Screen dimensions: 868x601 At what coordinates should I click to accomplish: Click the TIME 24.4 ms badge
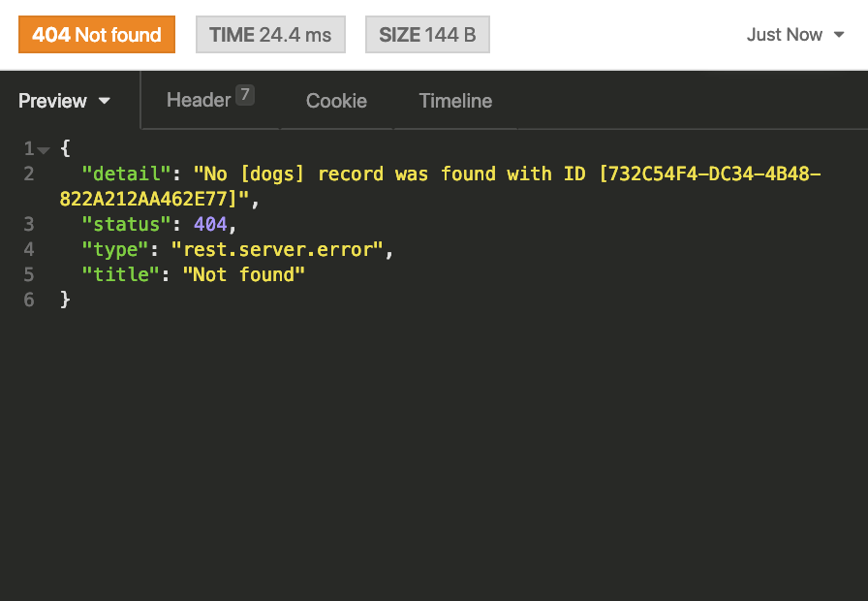point(270,35)
